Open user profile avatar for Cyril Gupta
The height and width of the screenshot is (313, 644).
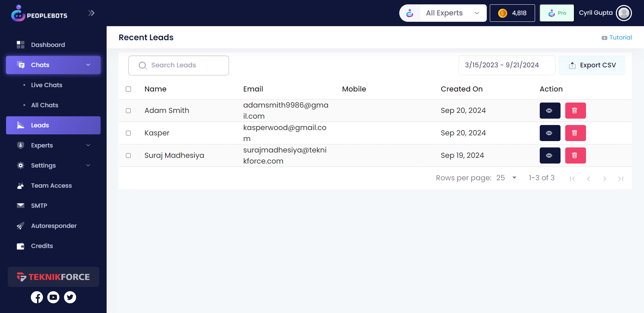pos(624,13)
